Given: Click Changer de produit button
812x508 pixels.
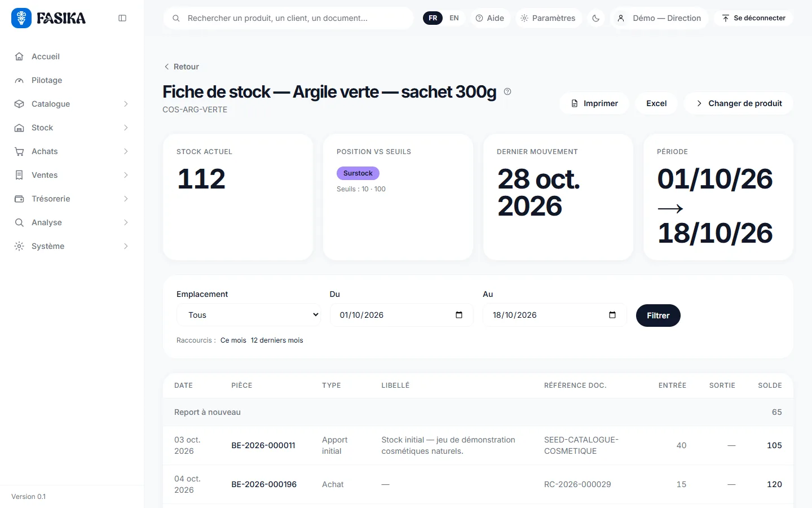Looking at the screenshot, I should (x=739, y=103).
